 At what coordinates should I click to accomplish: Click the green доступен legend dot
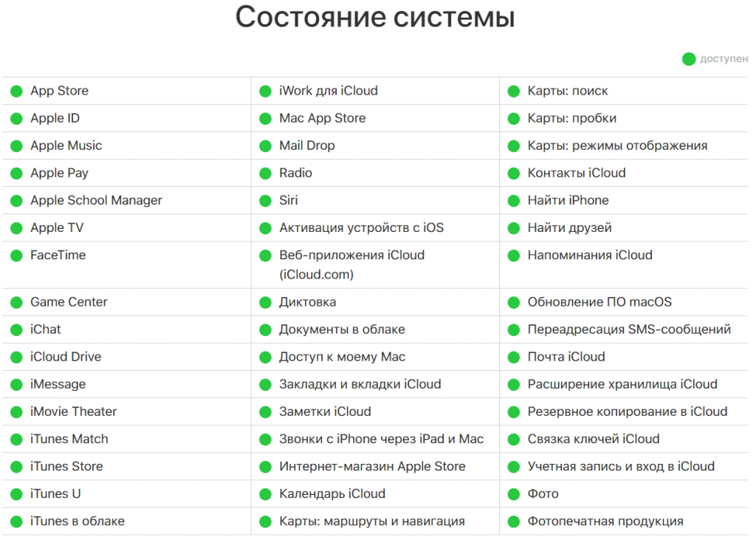[689, 59]
